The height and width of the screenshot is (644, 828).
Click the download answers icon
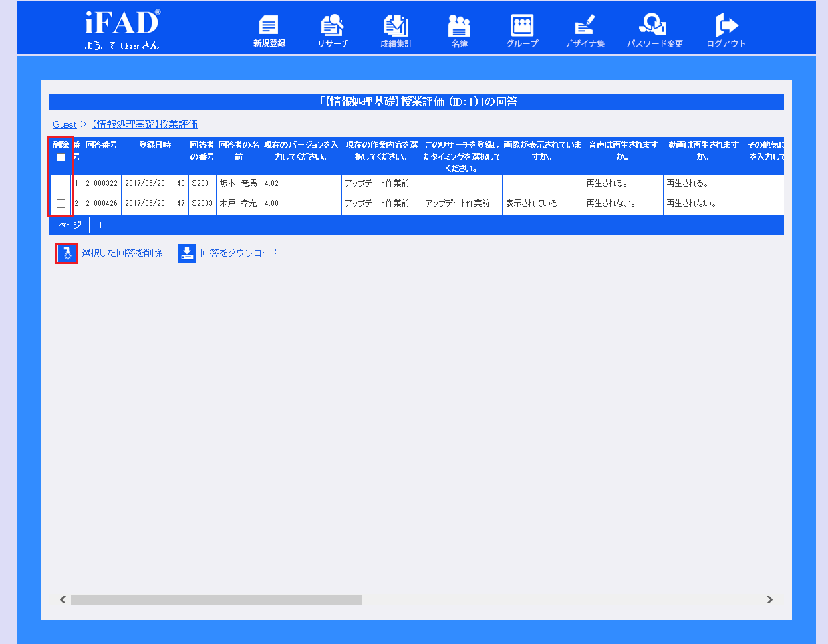[x=187, y=253]
